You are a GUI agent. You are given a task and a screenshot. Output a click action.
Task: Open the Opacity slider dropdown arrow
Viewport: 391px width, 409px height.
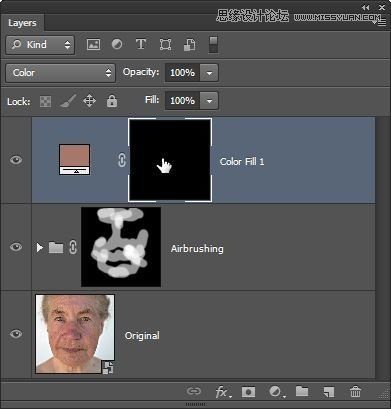[x=209, y=73]
